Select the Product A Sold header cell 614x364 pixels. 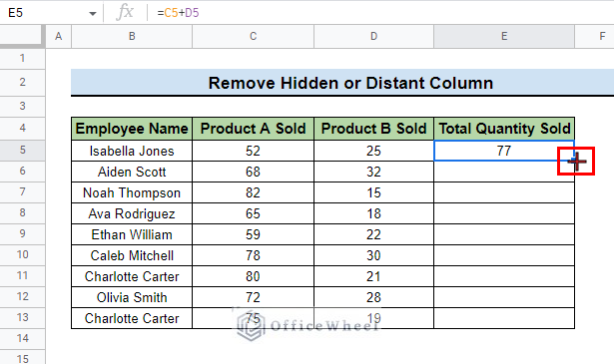[253, 129]
